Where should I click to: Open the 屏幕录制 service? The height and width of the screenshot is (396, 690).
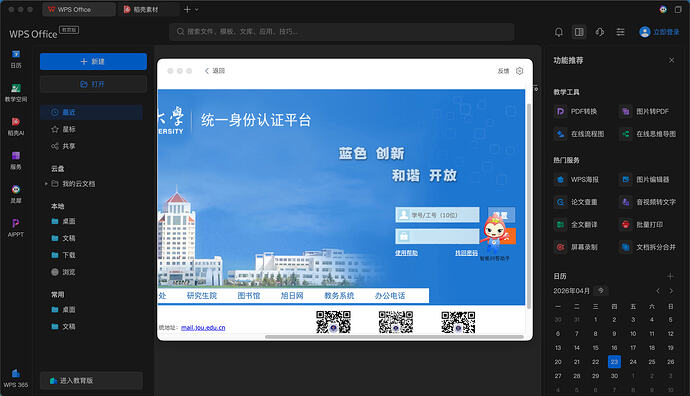pyautogui.click(x=576, y=247)
